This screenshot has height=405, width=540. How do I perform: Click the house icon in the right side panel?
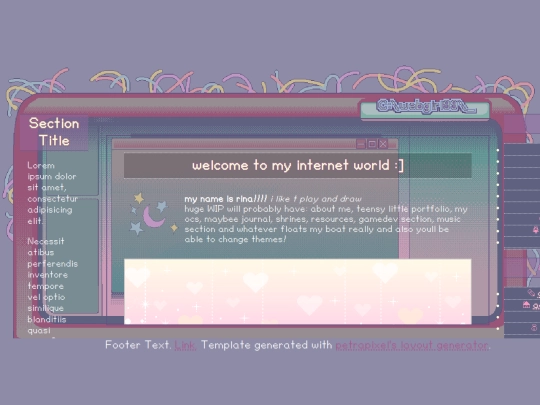[526, 305]
